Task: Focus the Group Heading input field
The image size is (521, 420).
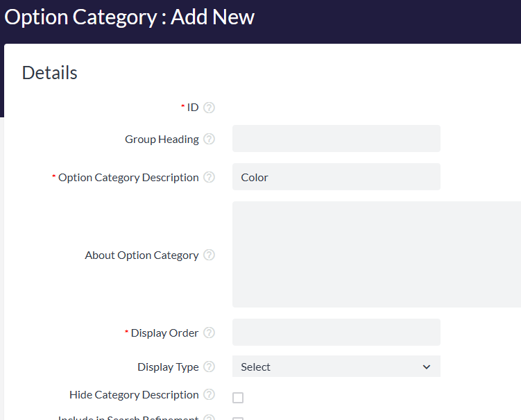Action: 336,139
